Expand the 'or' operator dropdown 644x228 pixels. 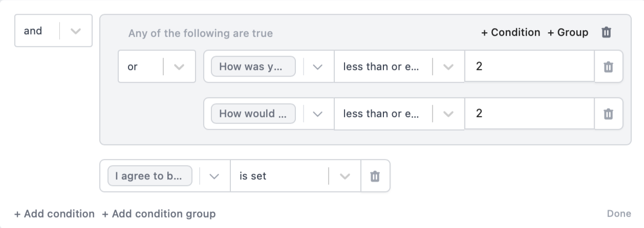coord(179,67)
